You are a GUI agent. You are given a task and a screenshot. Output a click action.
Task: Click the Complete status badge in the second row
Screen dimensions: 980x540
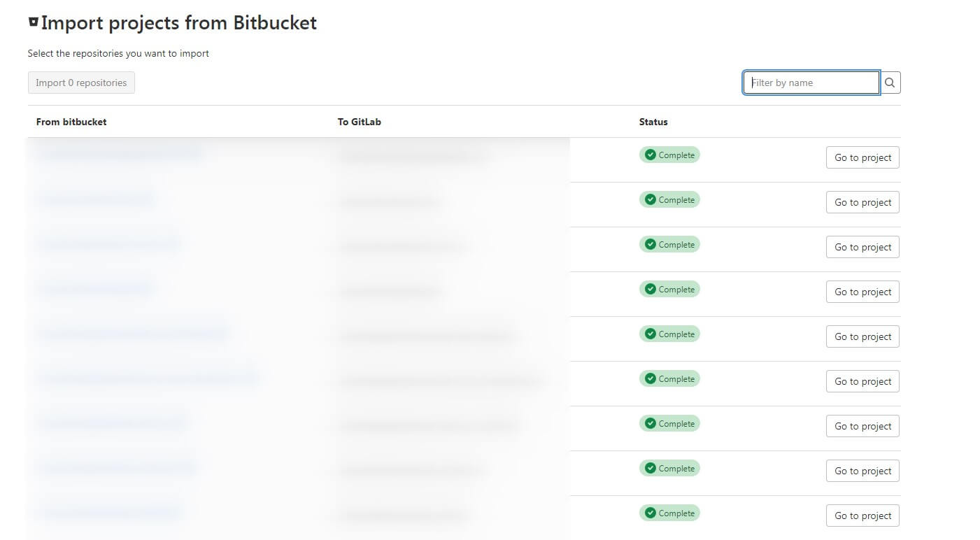[669, 199]
